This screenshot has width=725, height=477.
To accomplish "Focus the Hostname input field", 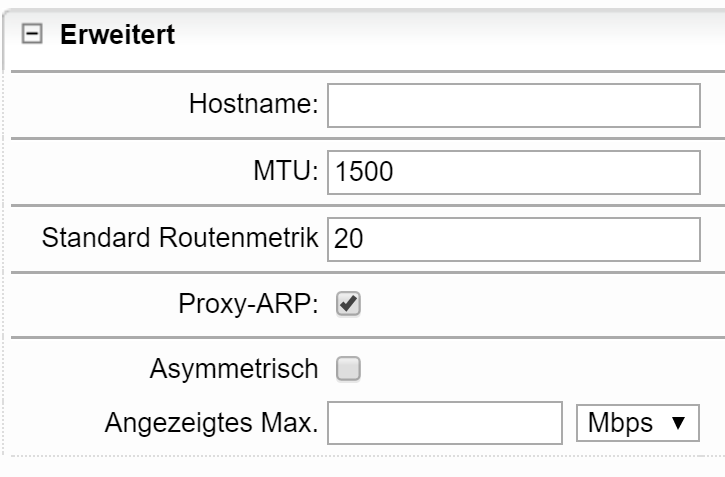I will coord(513,106).
